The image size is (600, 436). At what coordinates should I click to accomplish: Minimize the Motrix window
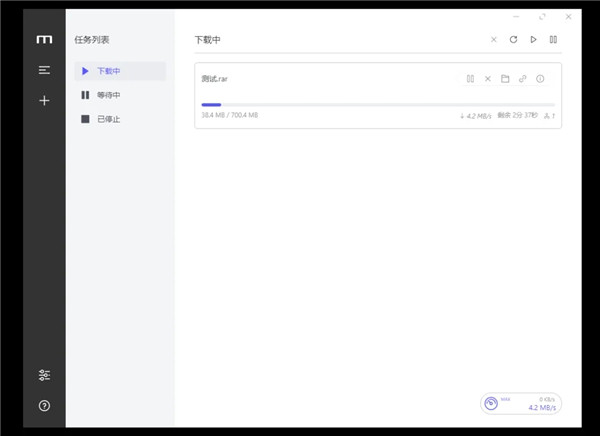[516, 17]
